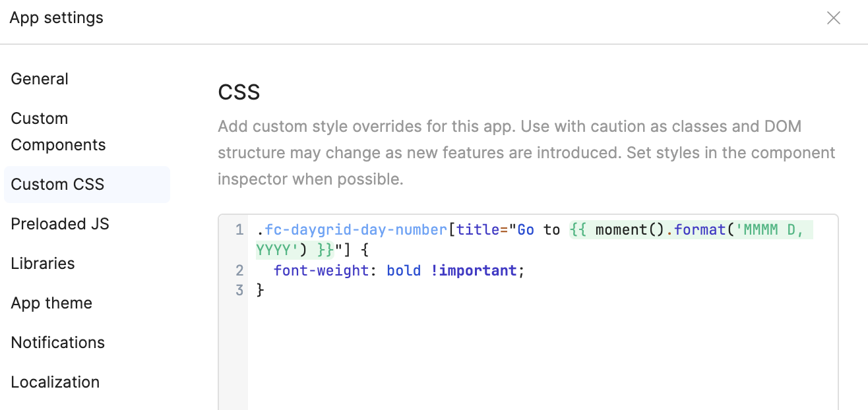Click the CSS section heading
Screen dimensions: 868x410
239,92
